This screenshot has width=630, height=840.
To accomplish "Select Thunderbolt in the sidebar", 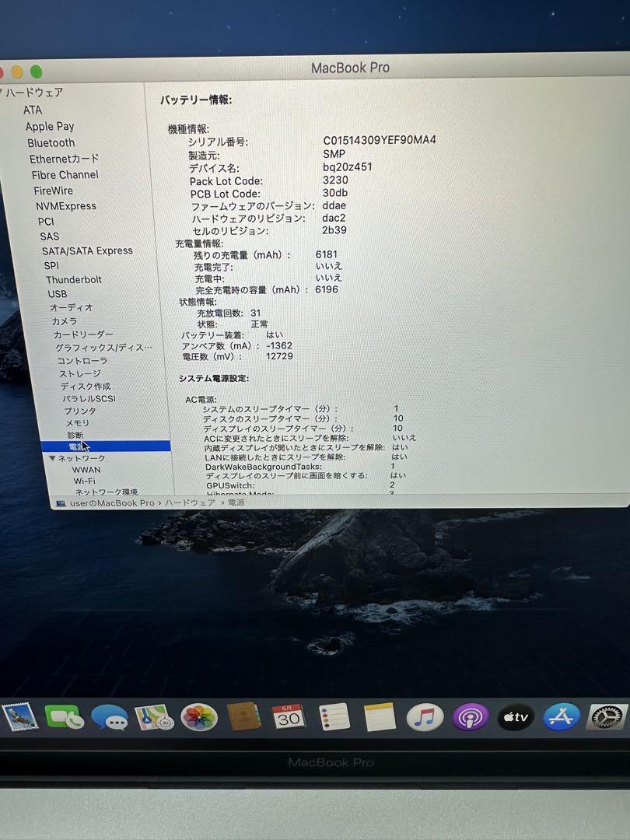I will (x=73, y=280).
